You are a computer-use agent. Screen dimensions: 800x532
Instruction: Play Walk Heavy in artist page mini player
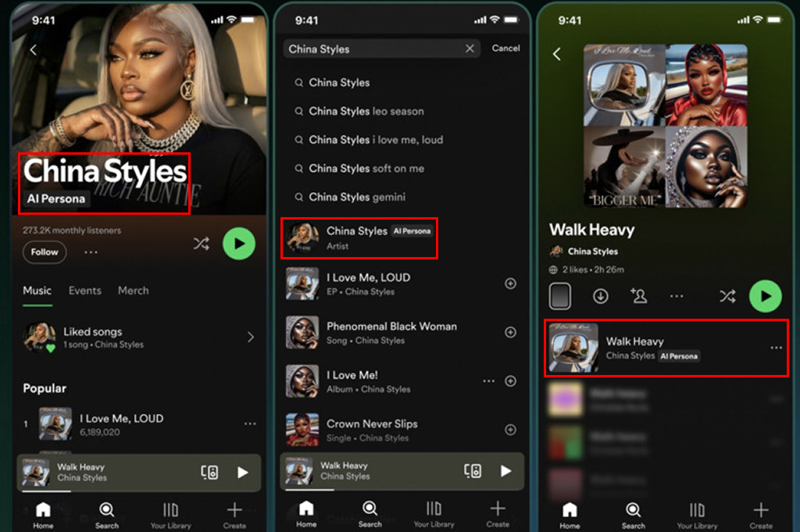(x=243, y=473)
